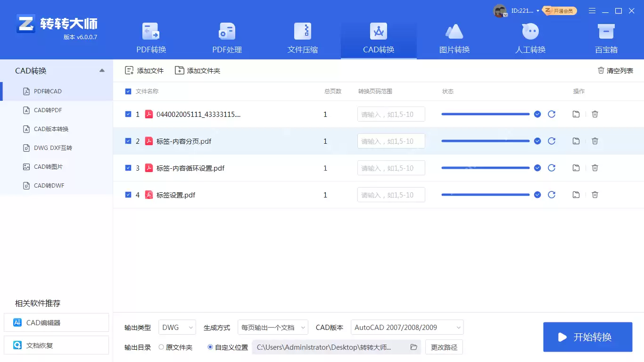Open the PDF转换 module
The width and height of the screenshot is (644, 362).
(151, 38)
